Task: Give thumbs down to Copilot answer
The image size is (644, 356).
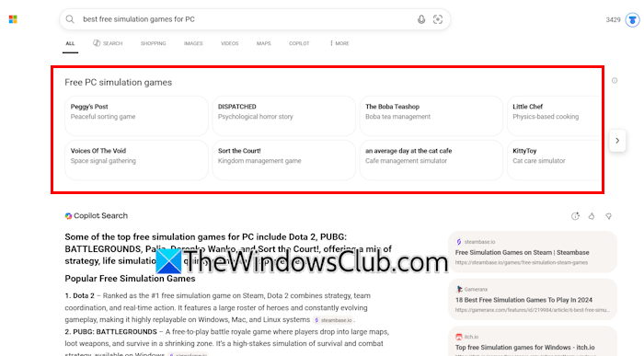Action: [608, 216]
